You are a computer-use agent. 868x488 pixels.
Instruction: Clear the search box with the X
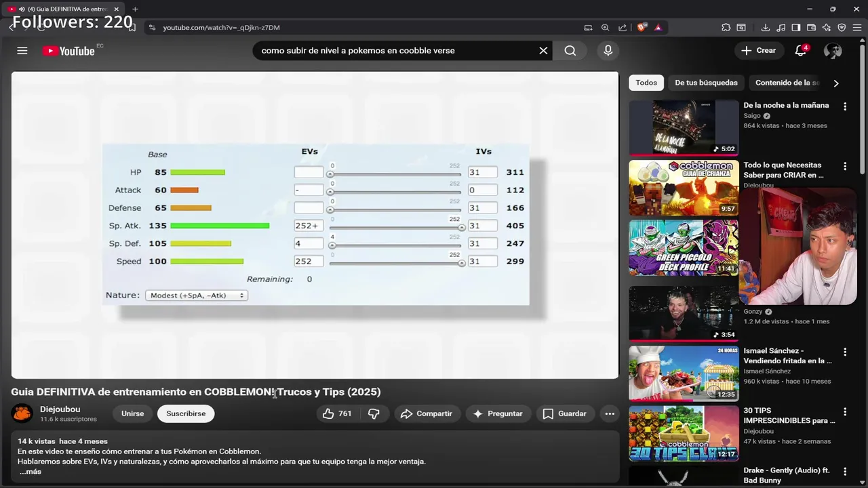(543, 51)
